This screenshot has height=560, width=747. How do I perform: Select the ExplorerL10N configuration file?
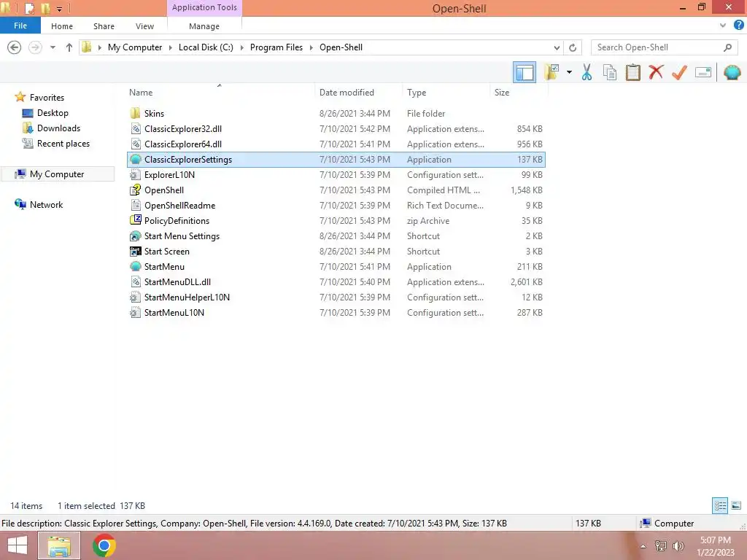pos(336,175)
